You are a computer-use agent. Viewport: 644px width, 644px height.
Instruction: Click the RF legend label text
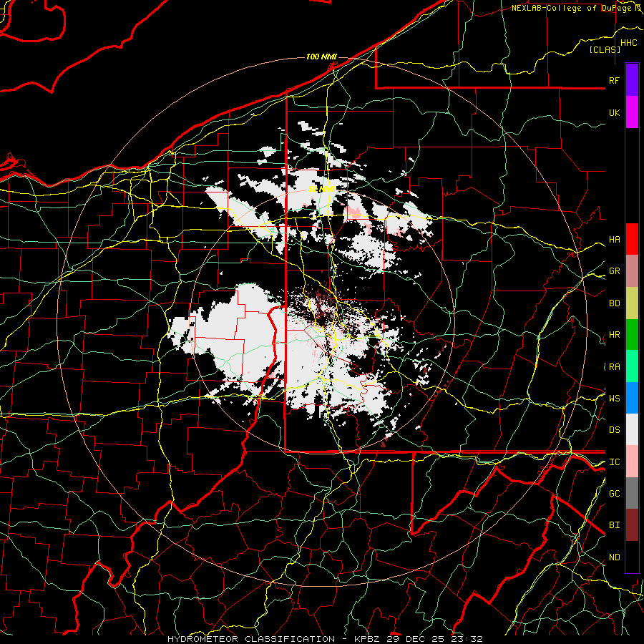pyautogui.click(x=614, y=80)
